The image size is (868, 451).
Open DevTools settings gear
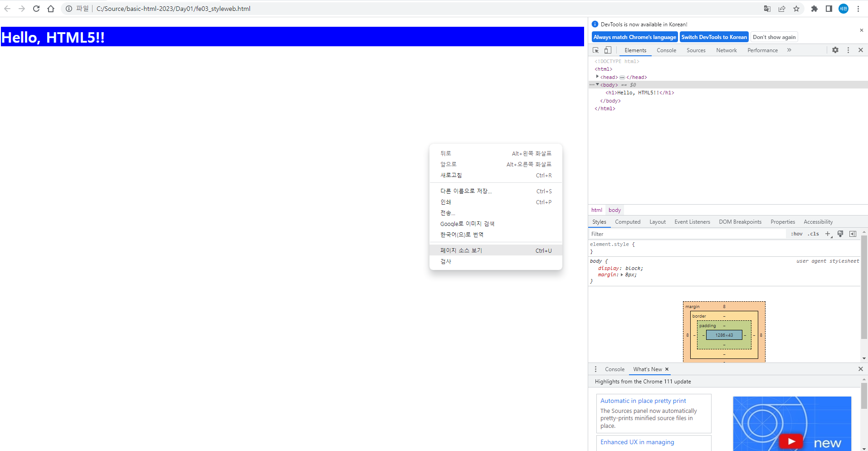[x=835, y=50]
